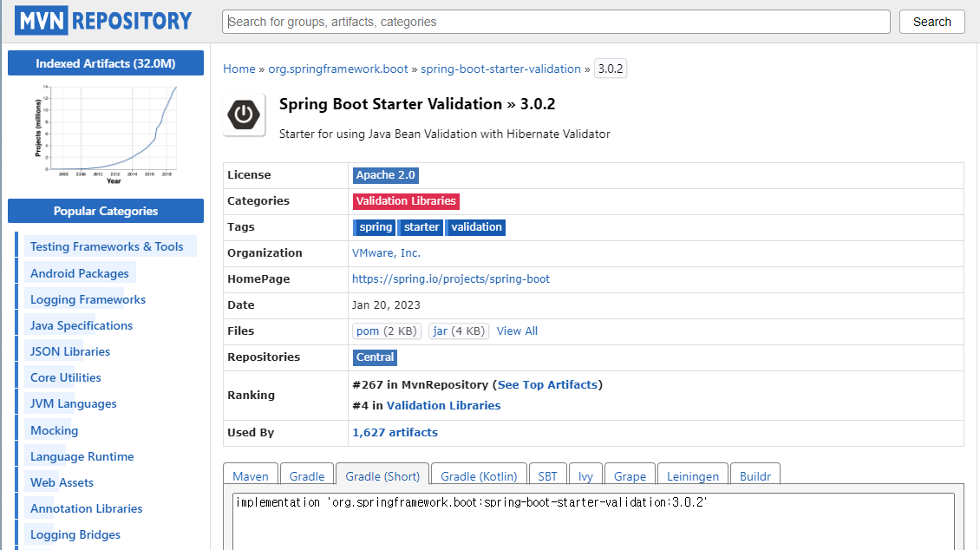Switch to the Gradle tab

pos(307,475)
